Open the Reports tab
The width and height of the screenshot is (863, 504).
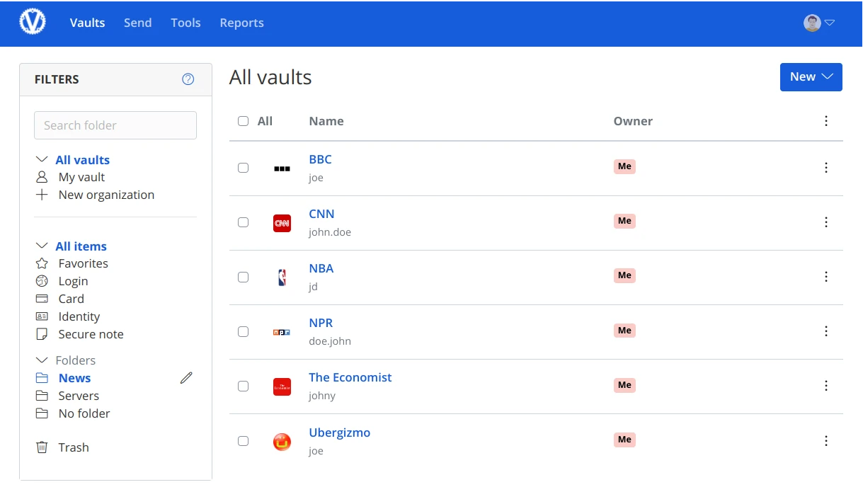point(241,23)
